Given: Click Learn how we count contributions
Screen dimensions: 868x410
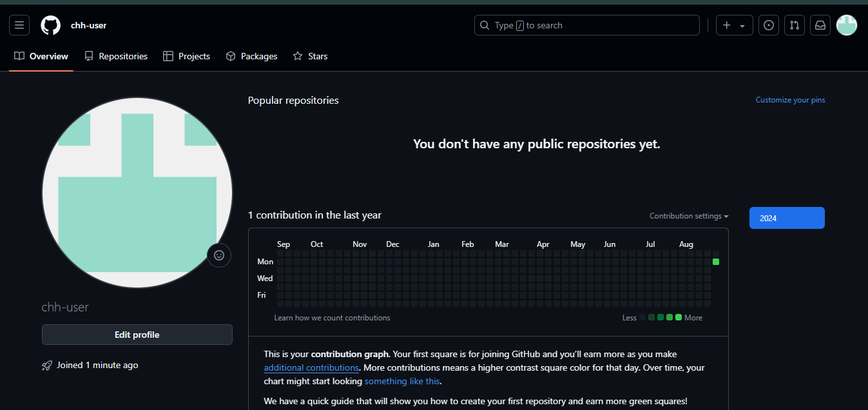Looking at the screenshot, I should tap(332, 318).
